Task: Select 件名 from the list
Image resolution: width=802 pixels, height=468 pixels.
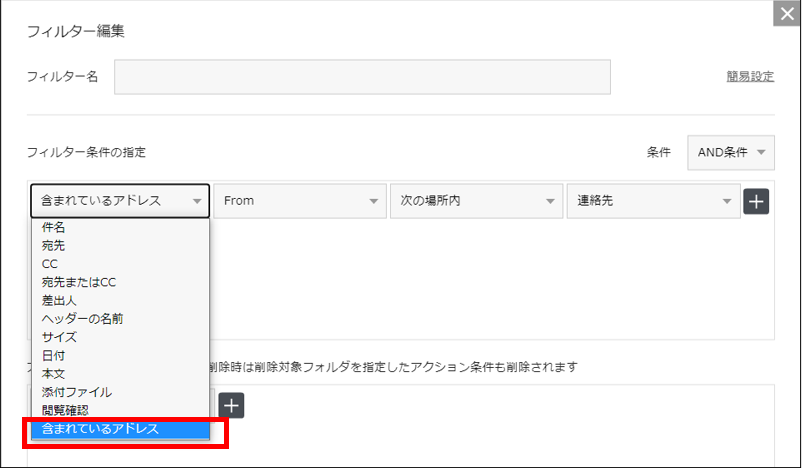Action: tap(54, 227)
